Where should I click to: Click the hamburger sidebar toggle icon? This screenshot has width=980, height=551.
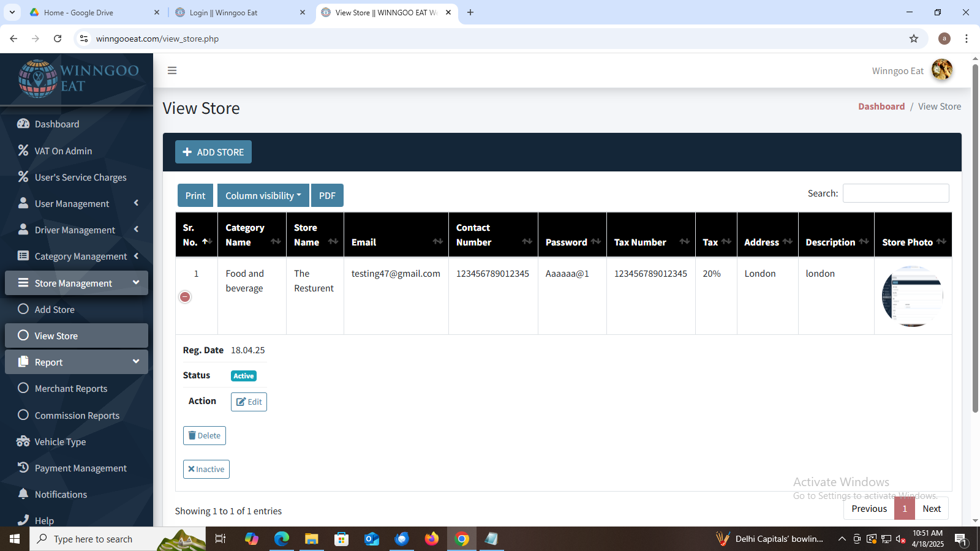[172, 70]
